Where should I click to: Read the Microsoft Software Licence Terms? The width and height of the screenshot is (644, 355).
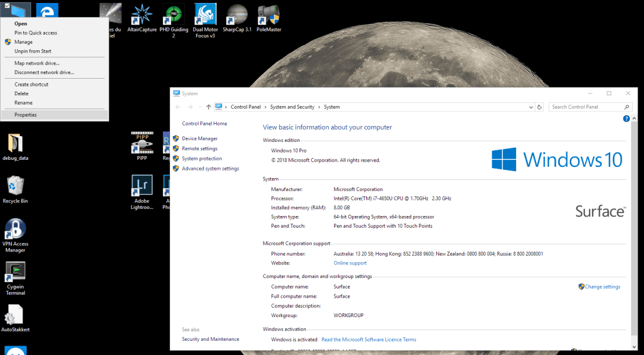(369, 339)
